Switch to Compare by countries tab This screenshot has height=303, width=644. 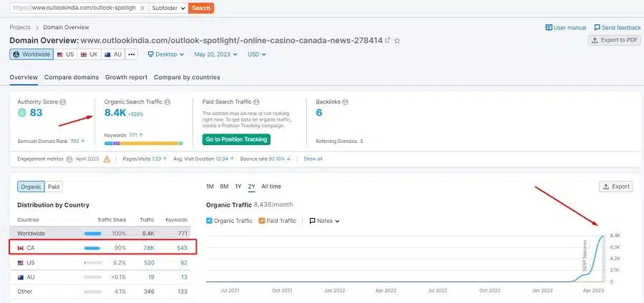click(x=187, y=77)
